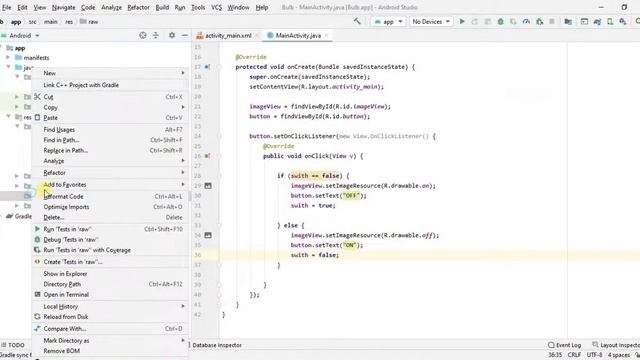Click the collapse all icon in Project panel

point(156,36)
